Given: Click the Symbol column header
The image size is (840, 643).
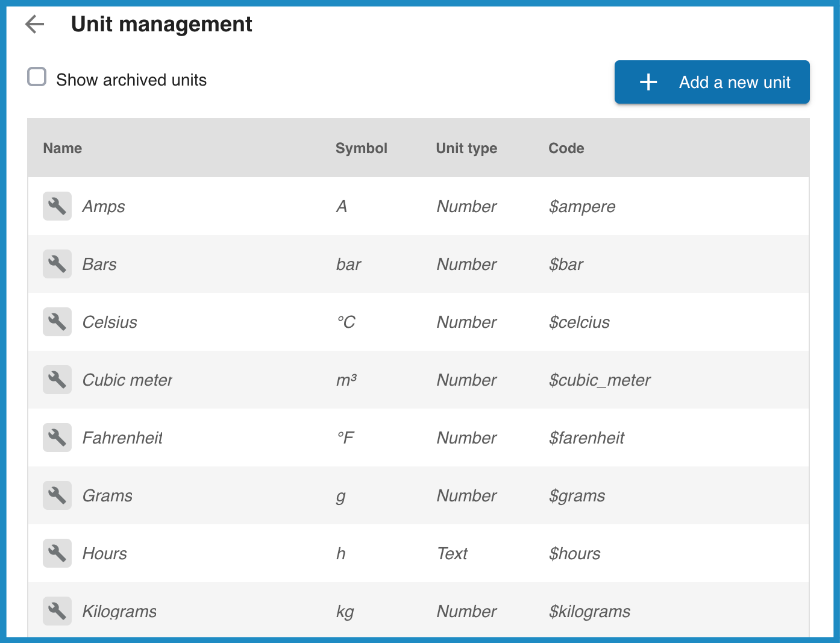Looking at the screenshot, I should (x=362, y=148).
